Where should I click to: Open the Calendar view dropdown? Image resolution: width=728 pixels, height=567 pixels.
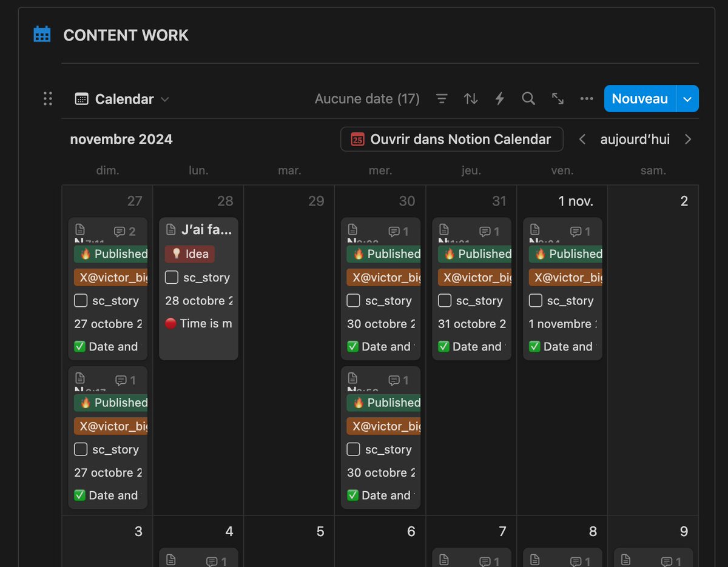(x=122, y=99)
